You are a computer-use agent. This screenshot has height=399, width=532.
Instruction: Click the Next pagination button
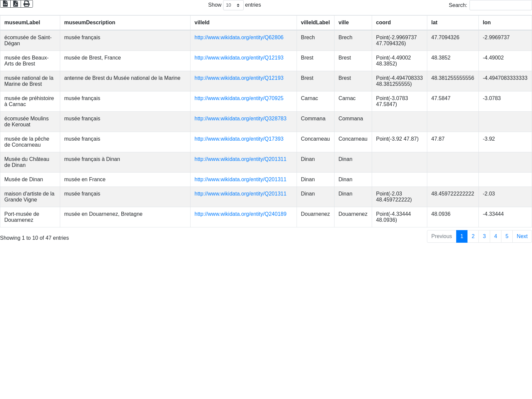(522, 236)
